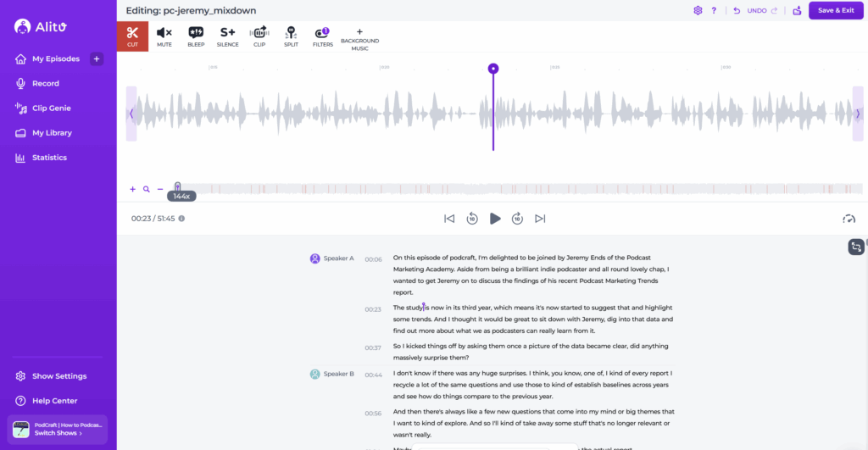Viewport: 868px width, 450px height.
Task: Select the Split tool
Action: click(x=292, y=36)
